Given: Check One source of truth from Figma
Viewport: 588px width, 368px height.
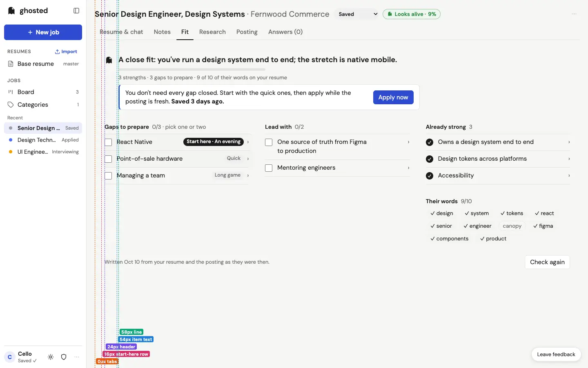Looking at the screenshot, I should [x=269, y=142].
